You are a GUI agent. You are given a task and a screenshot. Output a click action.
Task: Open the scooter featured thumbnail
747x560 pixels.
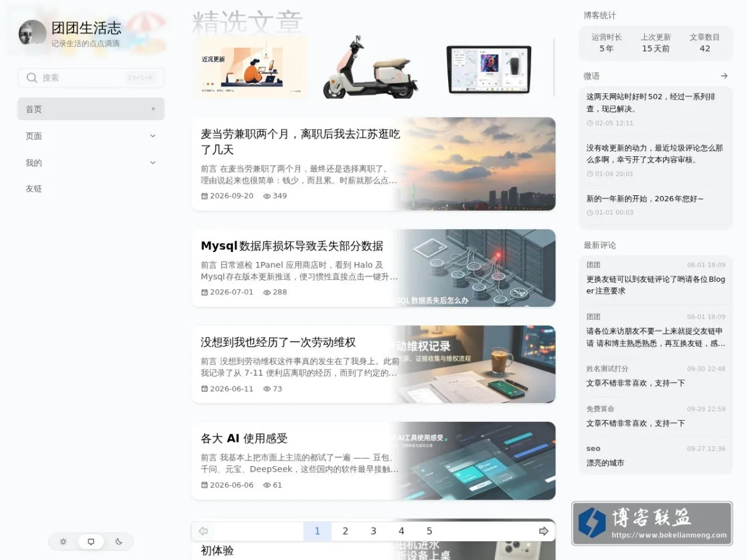point(371,67)
